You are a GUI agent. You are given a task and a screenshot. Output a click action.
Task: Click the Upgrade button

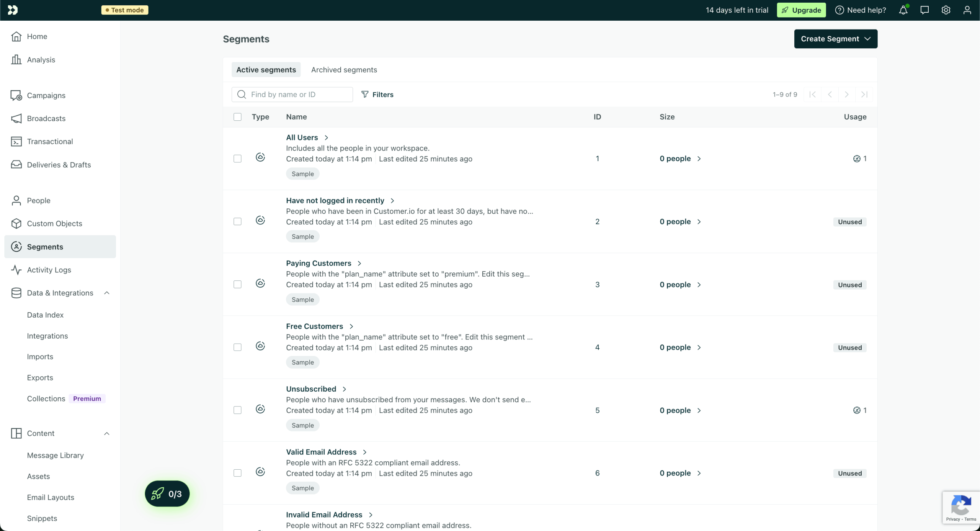click(x=801, y=10)
